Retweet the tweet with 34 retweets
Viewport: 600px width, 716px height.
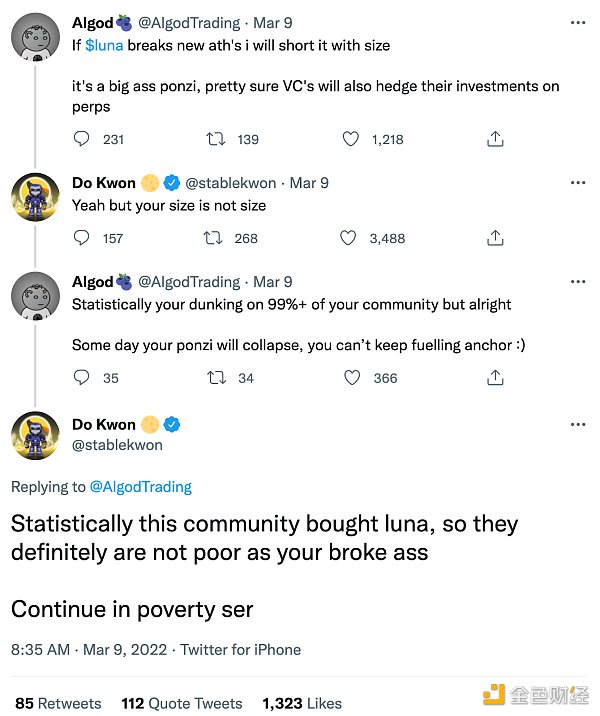[214, 378]
